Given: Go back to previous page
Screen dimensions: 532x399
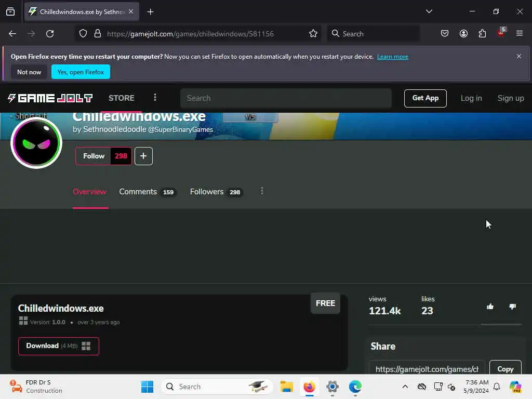Looking at the screenshot, I should (x=12, y=34).
